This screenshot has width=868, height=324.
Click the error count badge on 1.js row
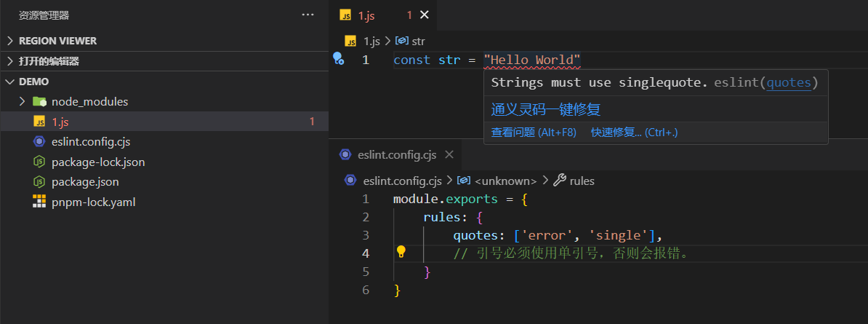[312, 122]
